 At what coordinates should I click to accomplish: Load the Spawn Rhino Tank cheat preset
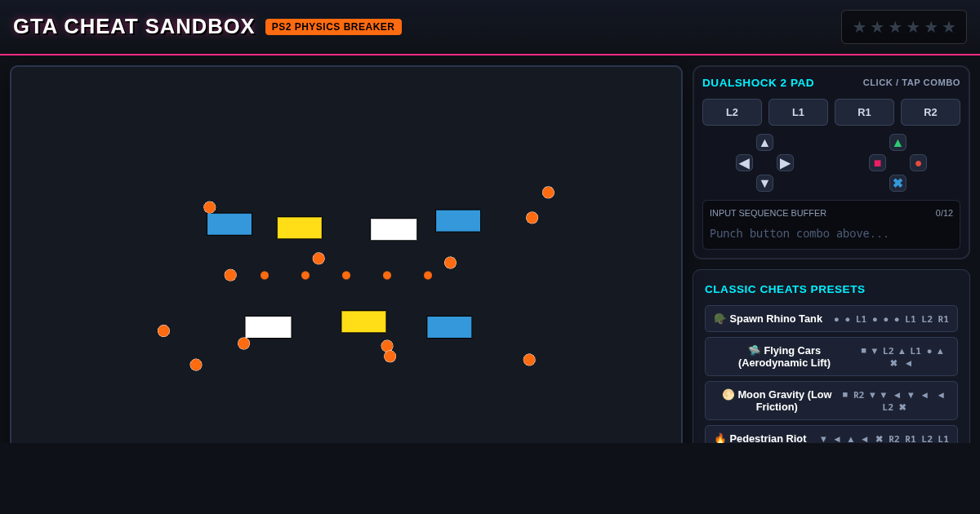[x=831, y=319]
